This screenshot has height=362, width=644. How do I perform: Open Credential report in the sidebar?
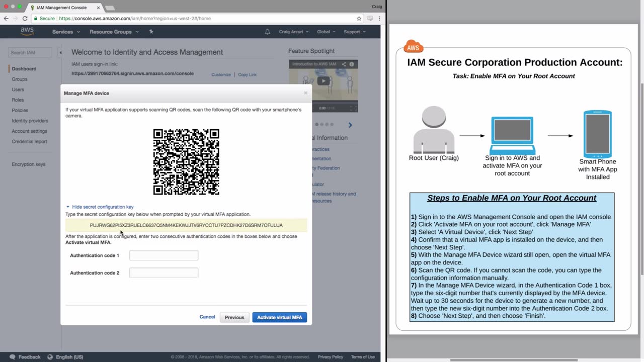[x=30, y=141]
